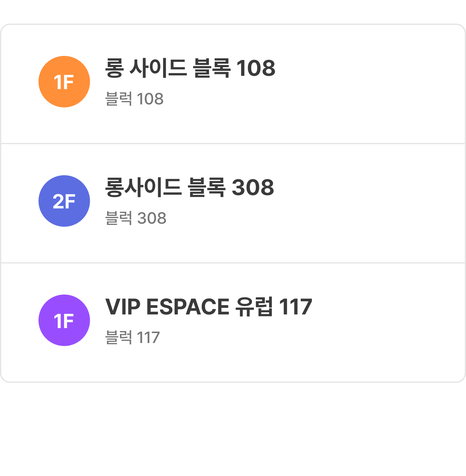The width and height of the screenshot is (466, 476).
Task: Tap the number 117 in the bold title
Action: coord(295,307)
